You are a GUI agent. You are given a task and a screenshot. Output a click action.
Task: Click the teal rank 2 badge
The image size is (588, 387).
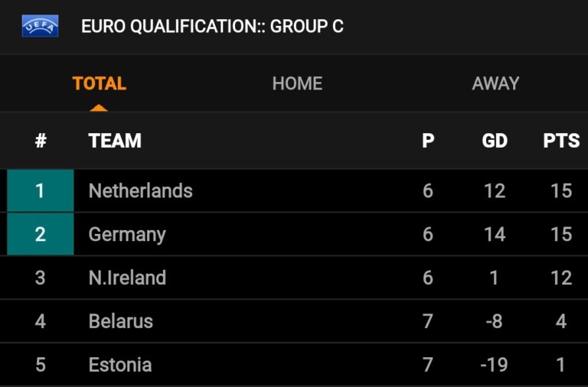click(x=41, y=234)
